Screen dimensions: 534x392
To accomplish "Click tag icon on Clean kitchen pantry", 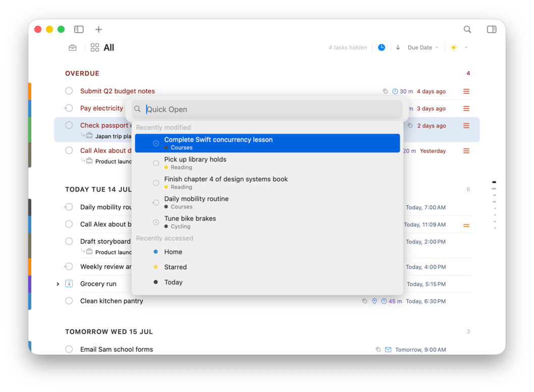I will pyautogui.click(x=364, y=301).
